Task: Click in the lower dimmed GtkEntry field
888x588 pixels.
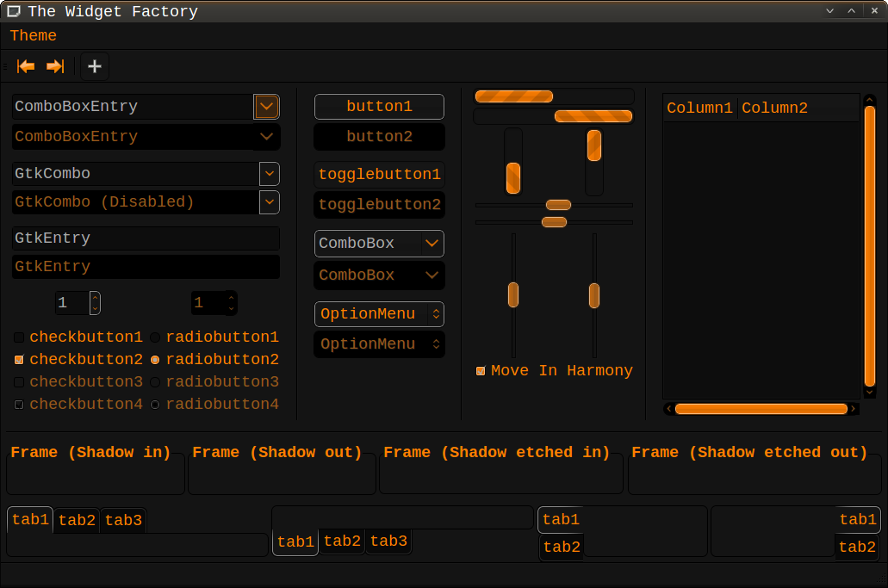Action: (146, 267)
